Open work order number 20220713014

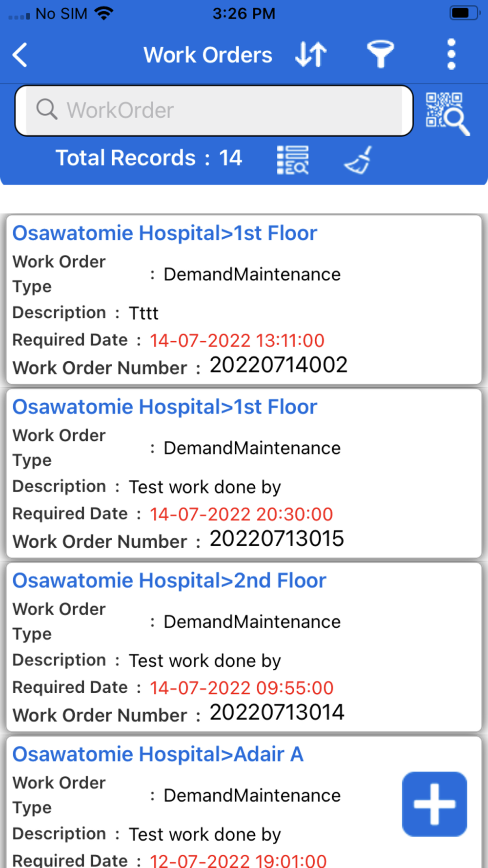click(244, 647)
